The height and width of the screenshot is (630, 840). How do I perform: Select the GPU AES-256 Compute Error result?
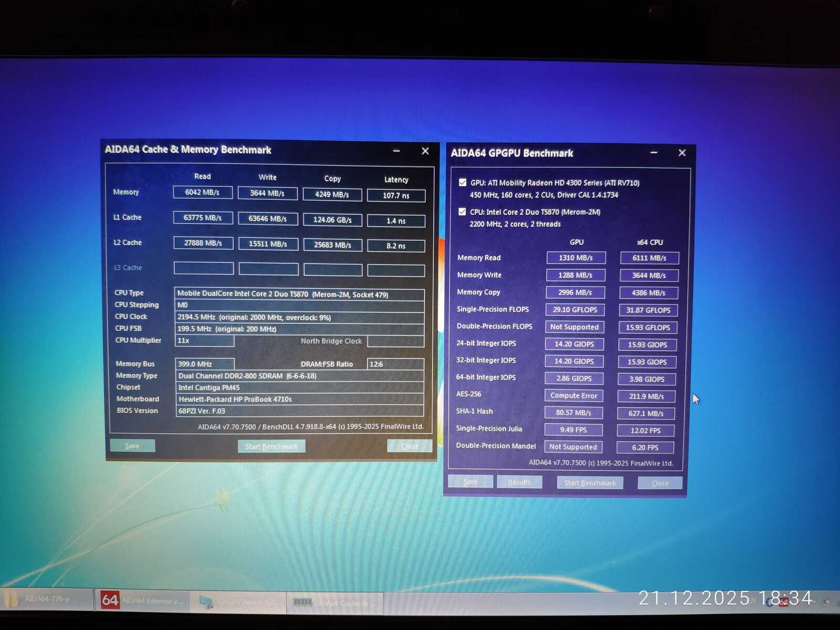coord(574,396)
